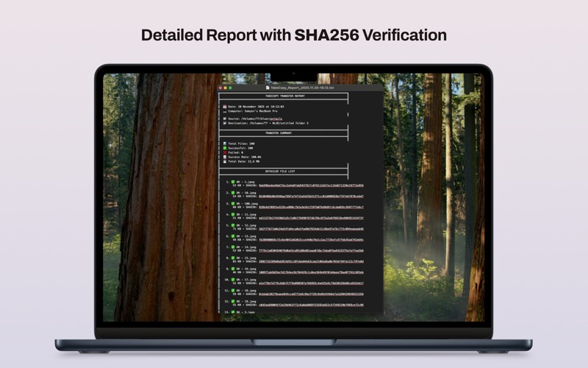Viewport: 588px width, 368px height.
Task: Click the file name 15.jpeg in entry 8
Action: point(250,258)
